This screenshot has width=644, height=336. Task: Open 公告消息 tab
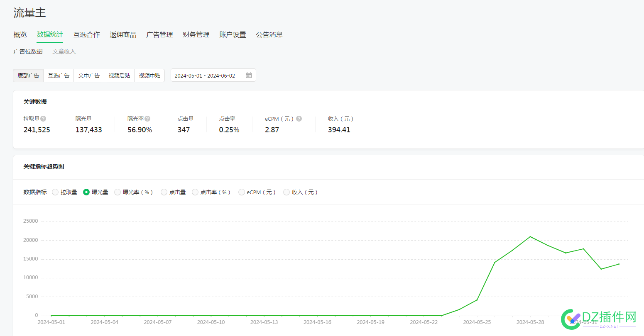click(269, 35)
